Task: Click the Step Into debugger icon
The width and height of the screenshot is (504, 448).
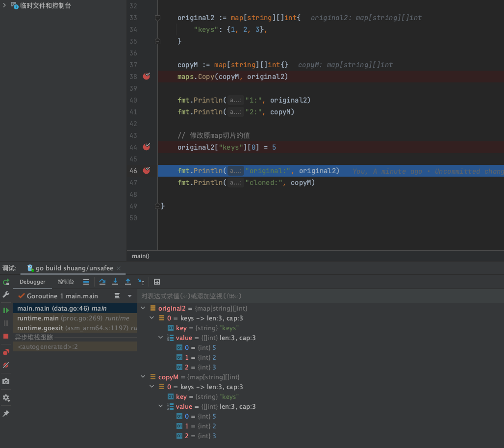Action: click(x=115, y=282)
